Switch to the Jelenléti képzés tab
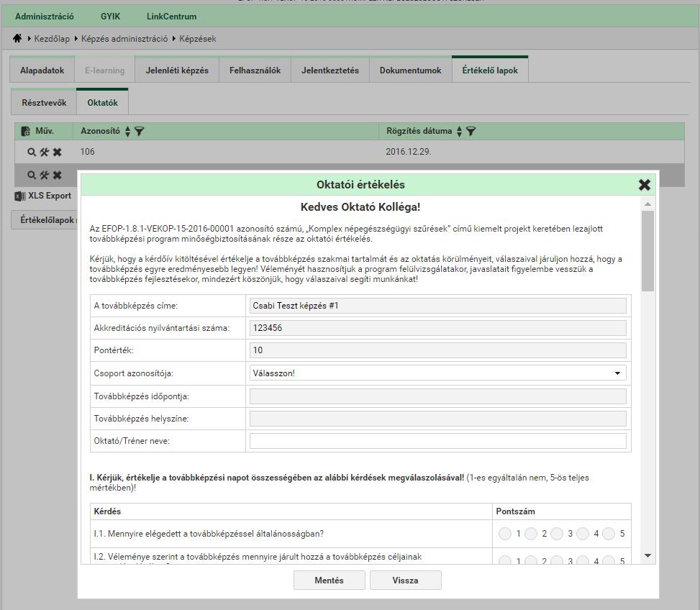 click(x=177, y=70)
